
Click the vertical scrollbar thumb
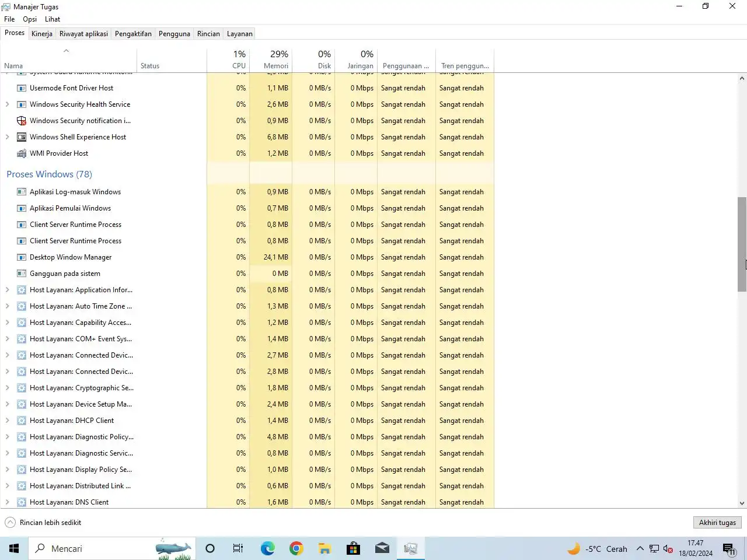[742, 244]
